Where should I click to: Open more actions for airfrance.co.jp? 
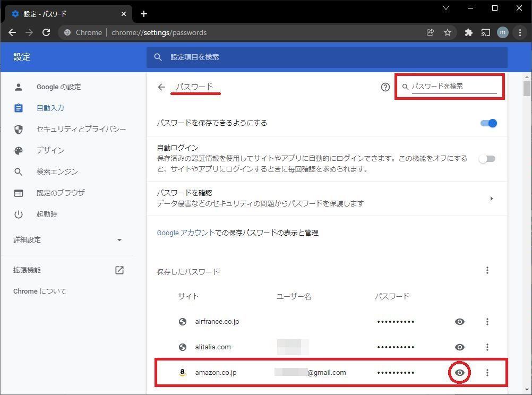point(487,322)
